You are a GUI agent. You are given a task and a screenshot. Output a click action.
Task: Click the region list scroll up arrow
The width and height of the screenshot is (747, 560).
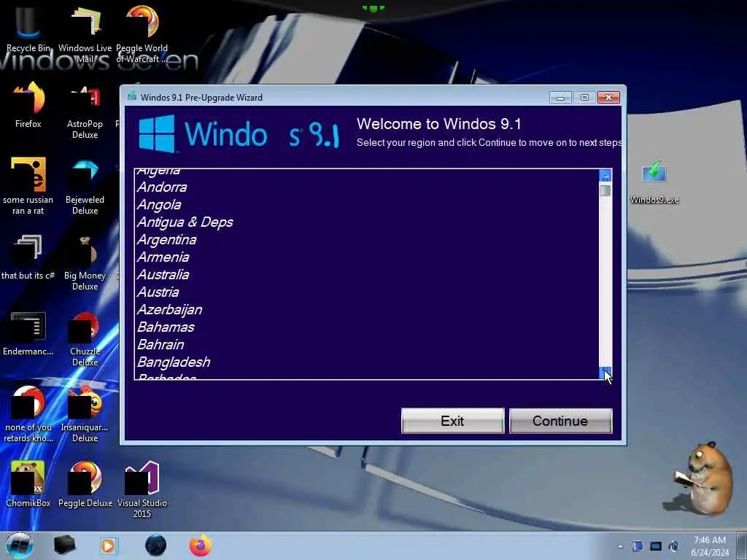(x=605, y=176)
